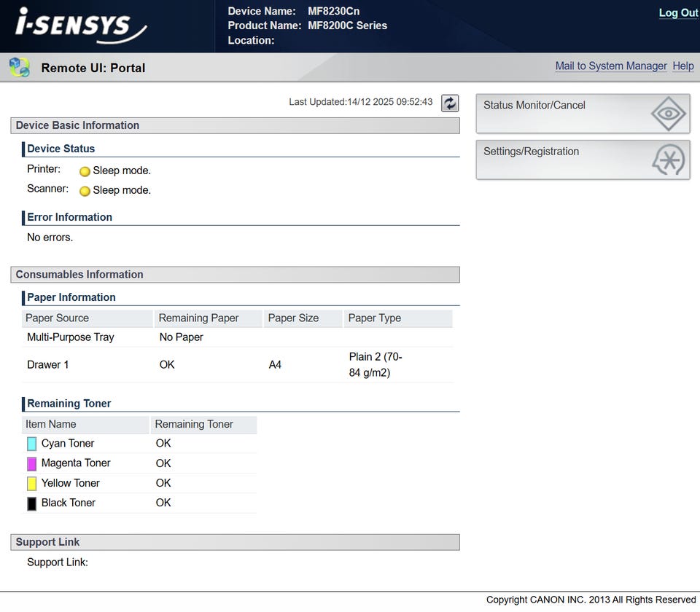Image resolution: width=700 pixels, height=612 pixels.
Task: Click the Paper Information subheading
Action: (71, 297)
